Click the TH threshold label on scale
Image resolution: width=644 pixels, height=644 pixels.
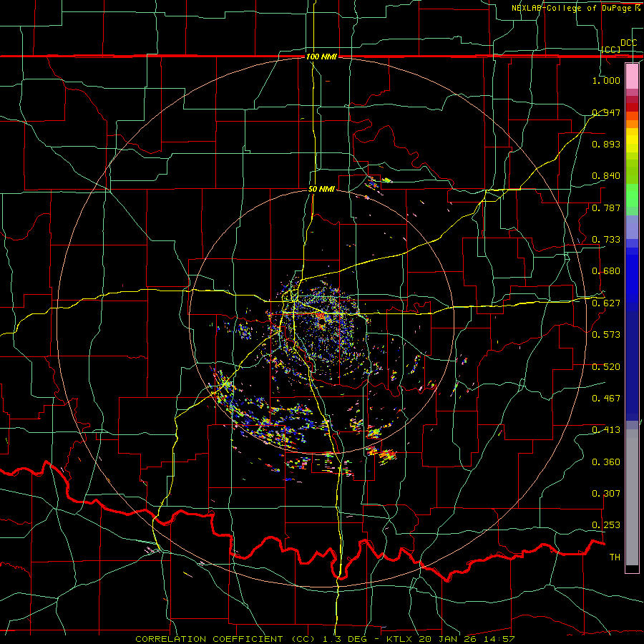point(615,557)
